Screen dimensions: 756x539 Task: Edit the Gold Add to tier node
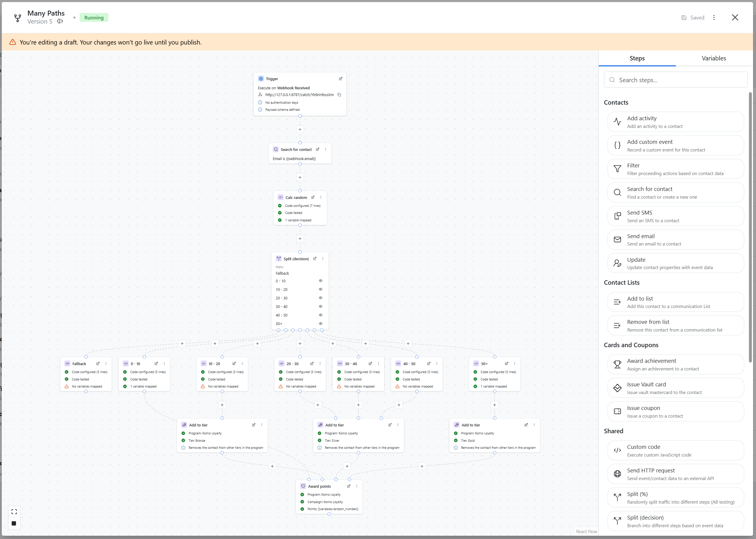[526, 425]
